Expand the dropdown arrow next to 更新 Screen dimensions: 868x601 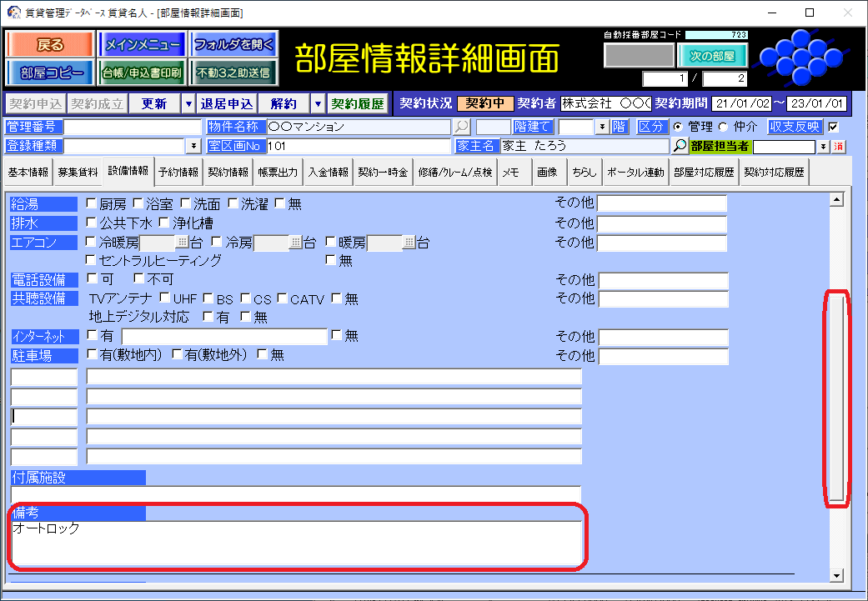click(188, 104)
